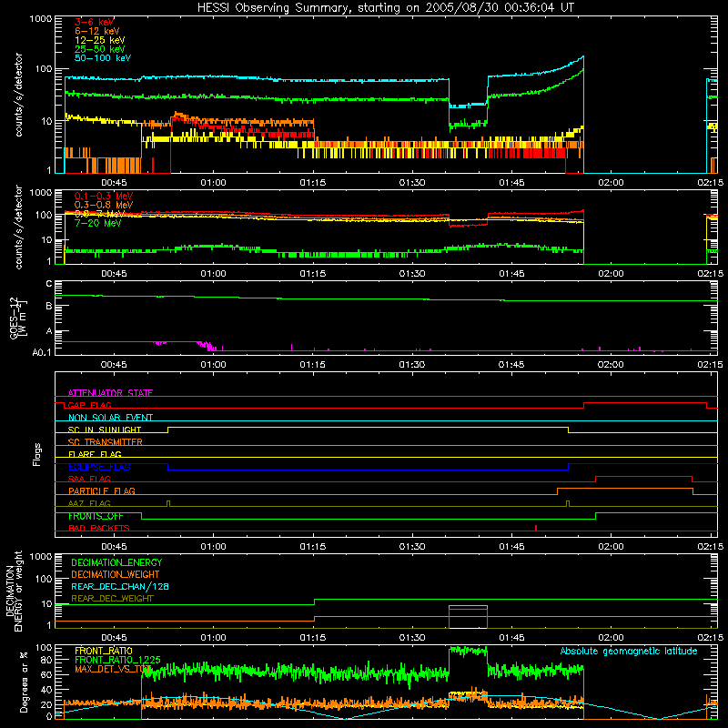Select the 50-100 keV legend label
The image size is (728, 728).
click(102, 58)
